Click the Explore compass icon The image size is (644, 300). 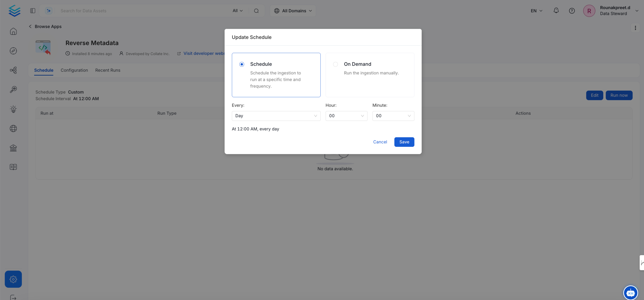click(13, 51)
